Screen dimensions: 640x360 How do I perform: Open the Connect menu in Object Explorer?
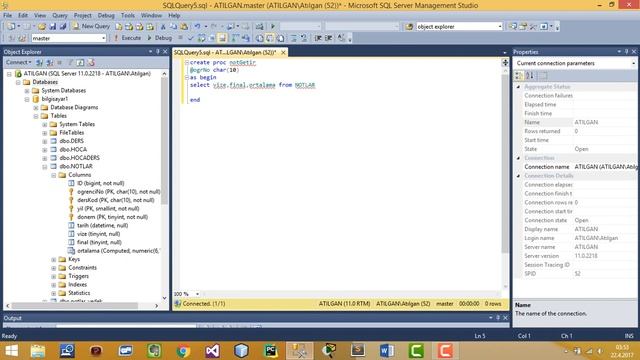(x=18, y=62)
